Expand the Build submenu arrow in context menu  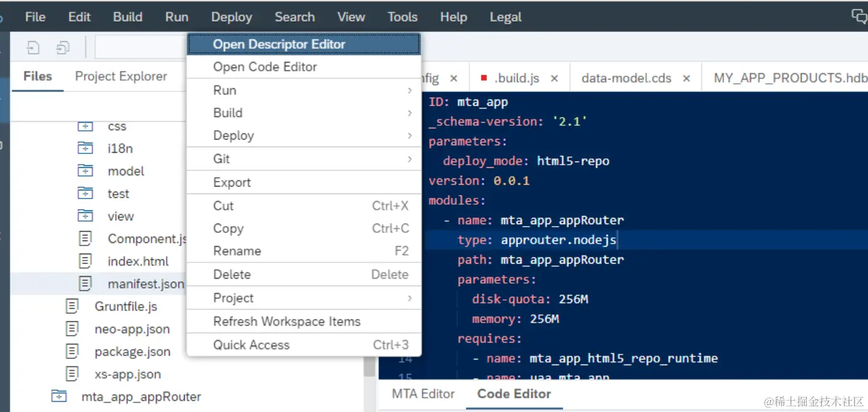point(409,113)
